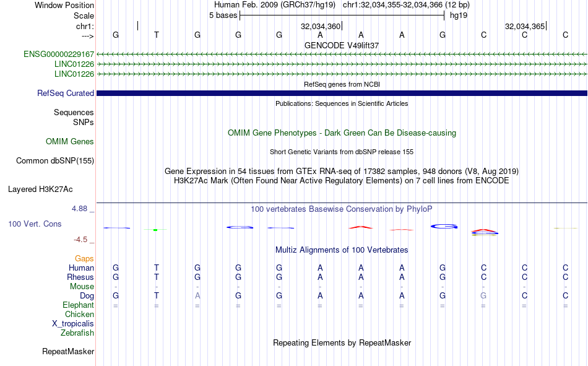
Task: Open Short Genetic Variants from dbSNP title
Action: (x=342, y=152)
